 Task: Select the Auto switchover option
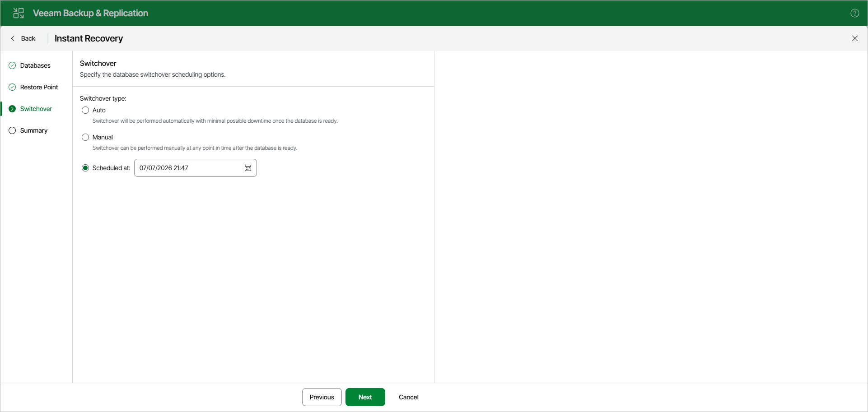coord(85,110)
